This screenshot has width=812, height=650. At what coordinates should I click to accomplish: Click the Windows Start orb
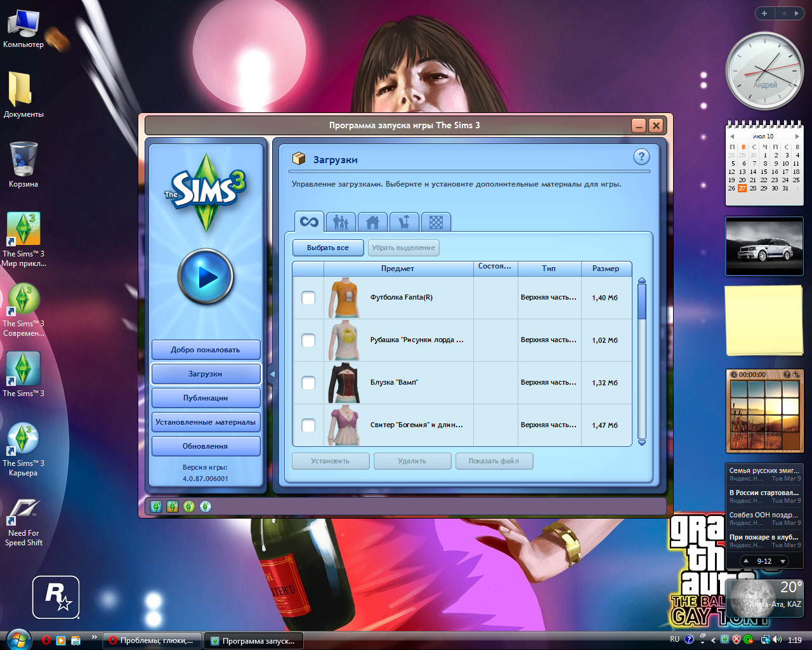pyautogui.click(x=17, y=639)
